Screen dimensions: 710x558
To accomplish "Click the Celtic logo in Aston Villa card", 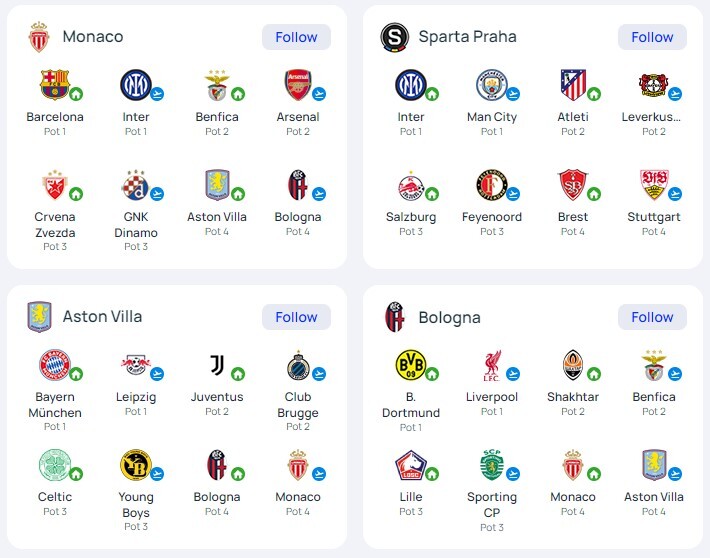I will [54, 465].
